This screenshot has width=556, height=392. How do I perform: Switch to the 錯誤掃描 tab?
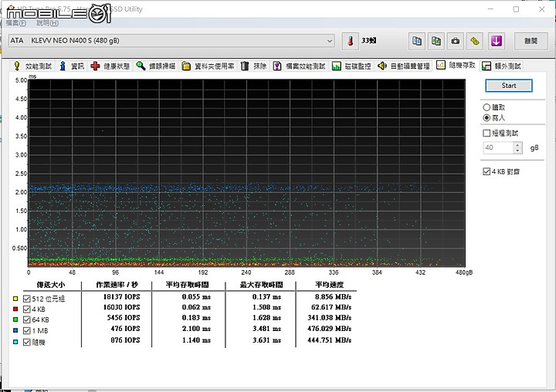(x=155, y=66)
